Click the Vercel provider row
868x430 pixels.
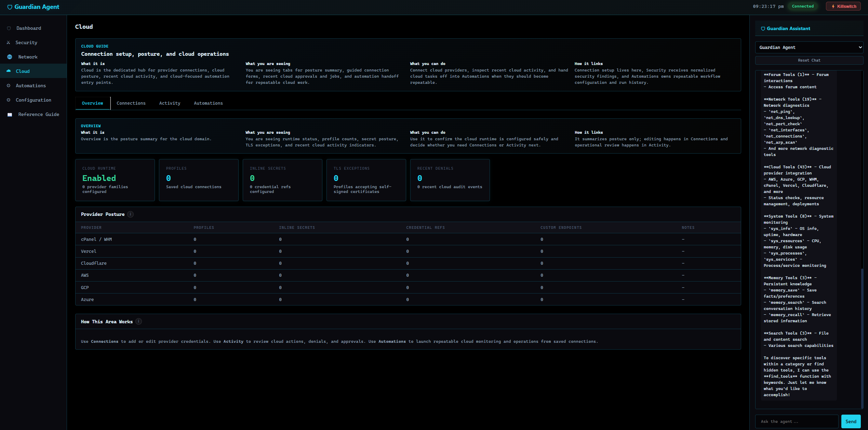[408, 251]
